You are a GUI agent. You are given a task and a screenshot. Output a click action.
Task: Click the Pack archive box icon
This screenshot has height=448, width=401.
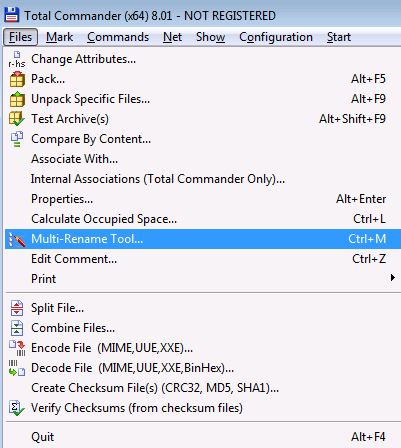click(17, 79)
